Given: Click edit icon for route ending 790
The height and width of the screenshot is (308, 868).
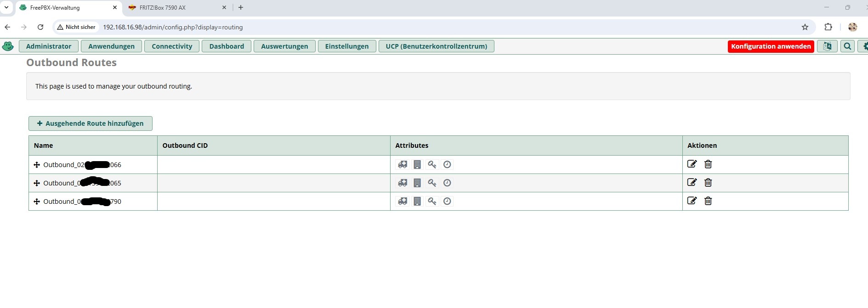Looking at the screenshot, I should point(692,201).
